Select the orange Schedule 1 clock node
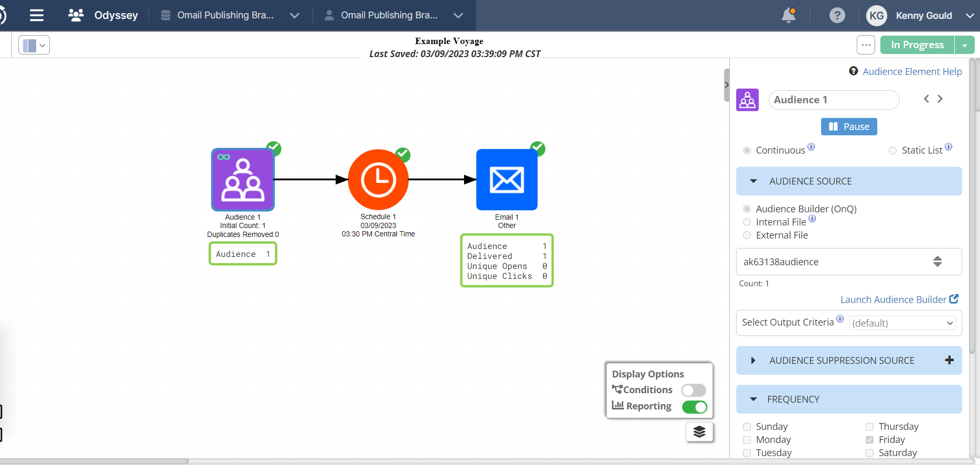This screenshot has height=465, width=980. click(x=378, y=180)
